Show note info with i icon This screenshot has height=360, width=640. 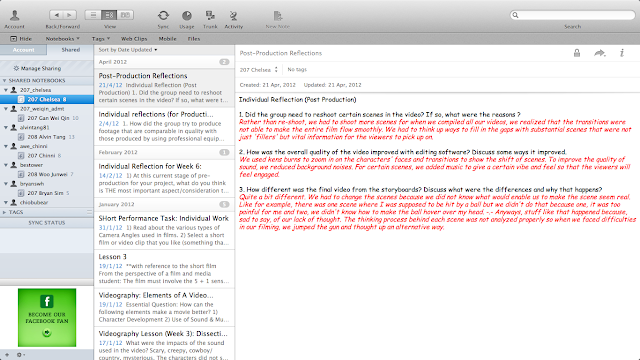click(622, 53)
